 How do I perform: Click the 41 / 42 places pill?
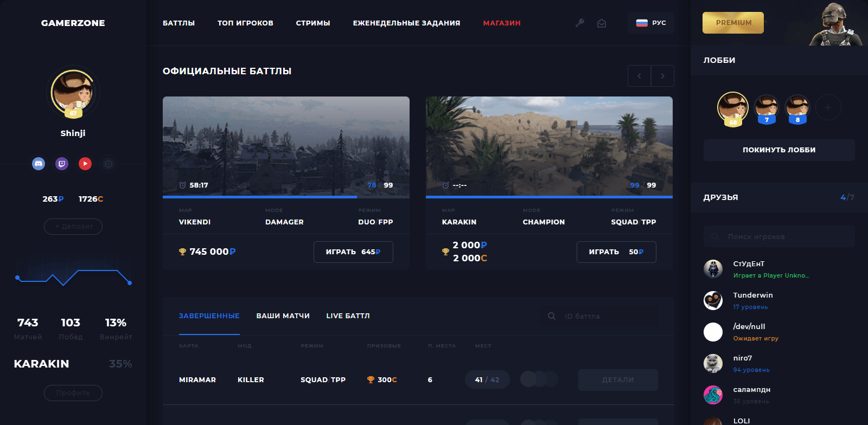(487, 379)
